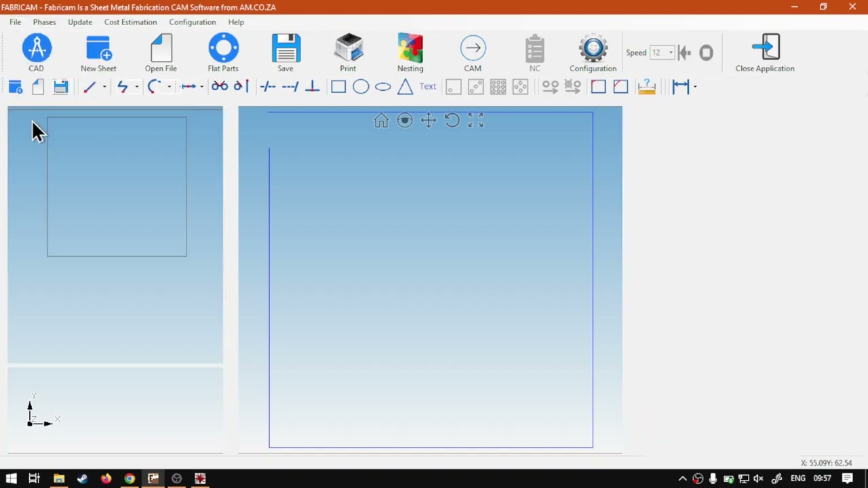Screen dimensions: 868x488
Task: Click the blue window-with-badge toolbar icon
Action: click(x=16, y=87)
